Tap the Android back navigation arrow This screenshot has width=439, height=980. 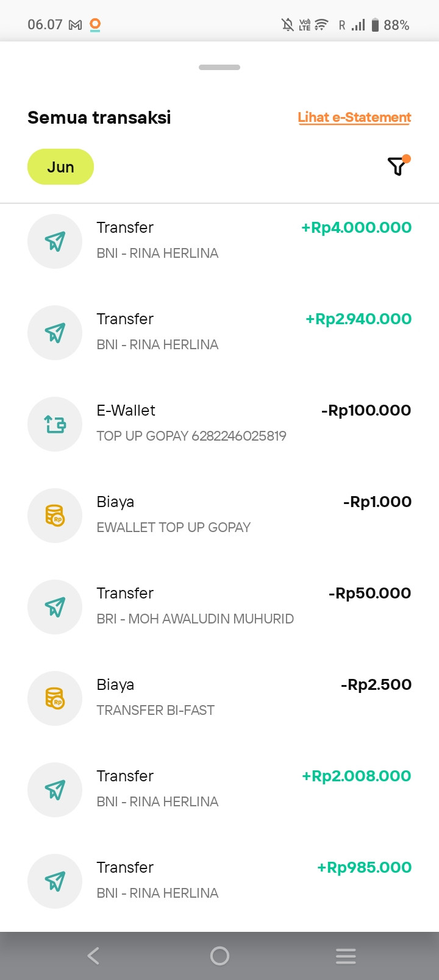coord(93,956)
